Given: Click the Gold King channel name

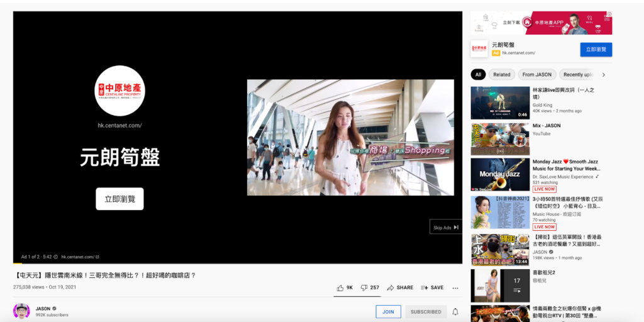Looking at the screenshot, I should [x=543, y=105].
